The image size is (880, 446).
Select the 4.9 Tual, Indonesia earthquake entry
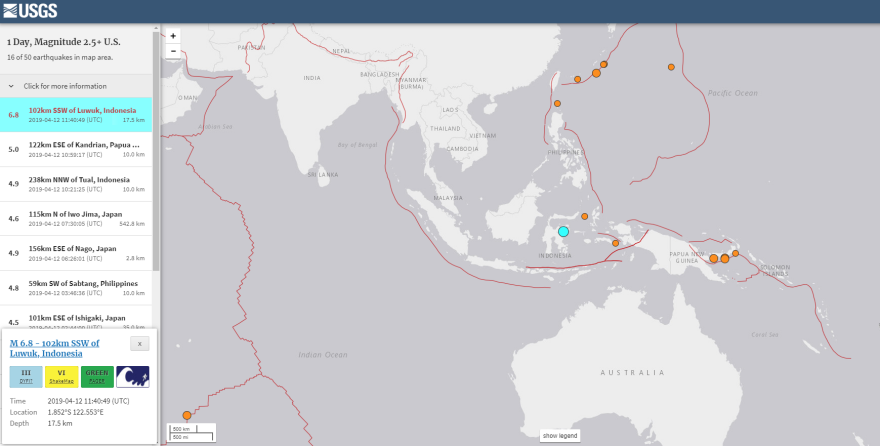click(x=78, y=184)
